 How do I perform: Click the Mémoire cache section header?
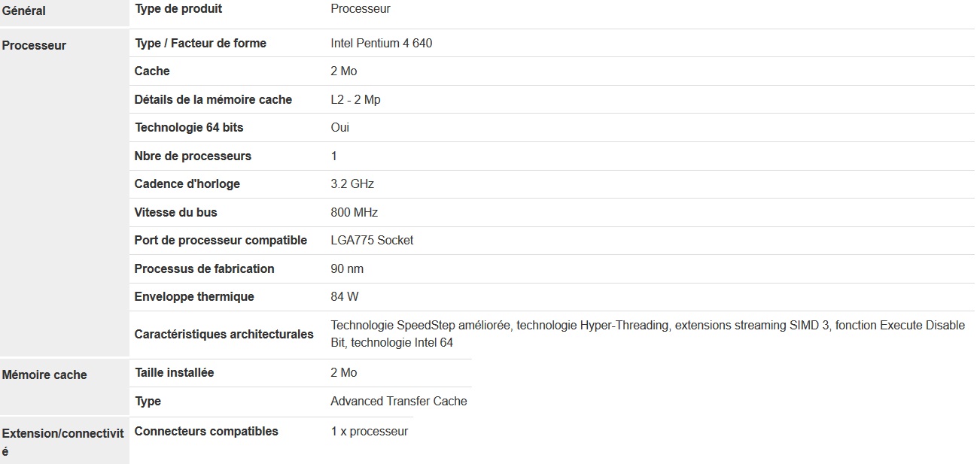[x=44, y=375]
